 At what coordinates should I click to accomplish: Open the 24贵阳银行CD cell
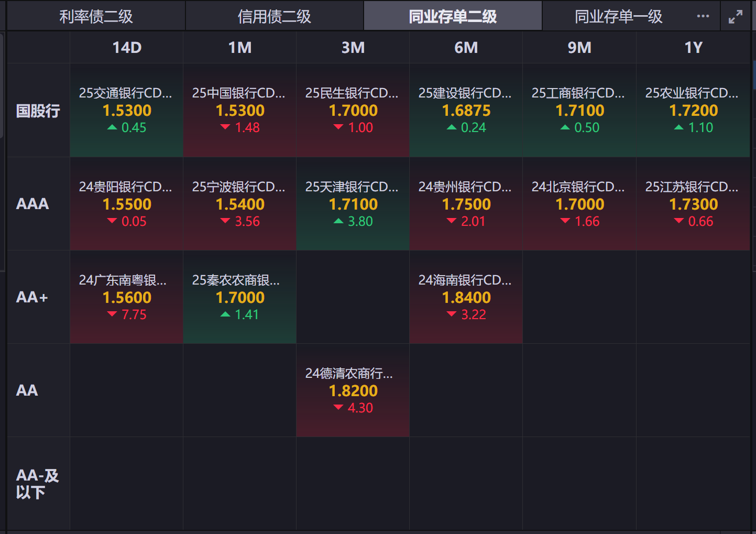[x=127, y=204]
